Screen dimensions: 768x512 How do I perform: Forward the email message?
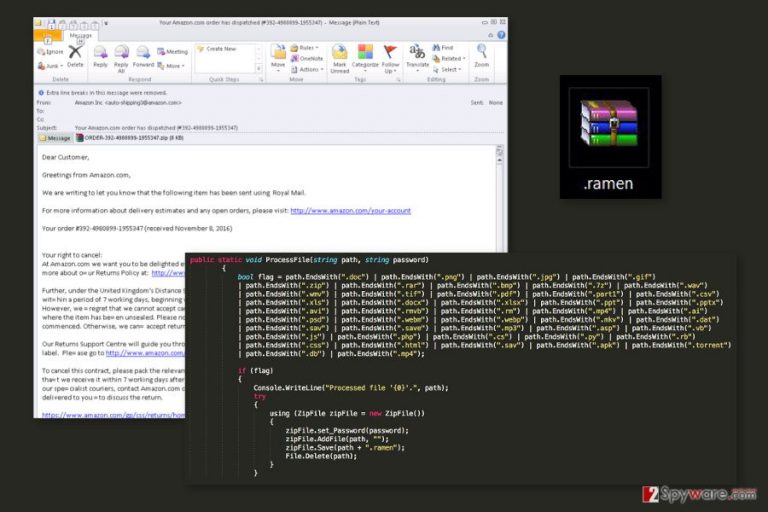143,56
